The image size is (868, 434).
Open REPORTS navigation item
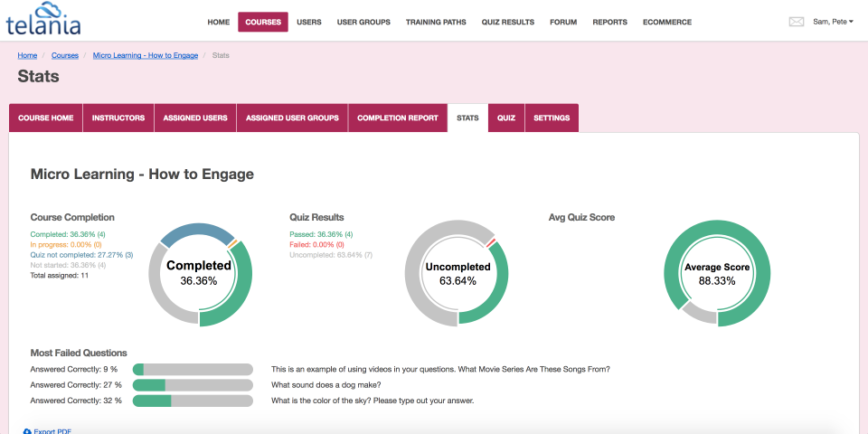pyautogui.click(x=609, y=22)
